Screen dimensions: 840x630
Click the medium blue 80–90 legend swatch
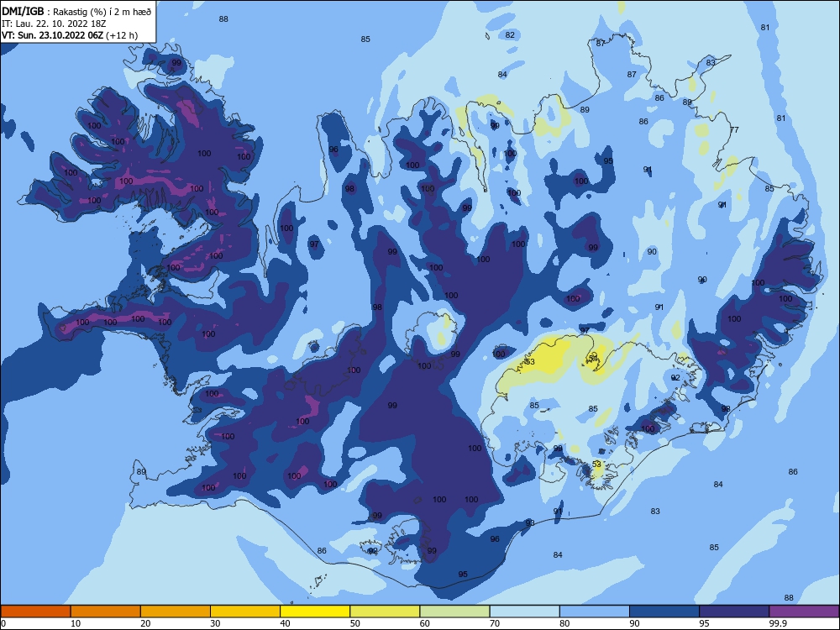(x=595, y=612)
